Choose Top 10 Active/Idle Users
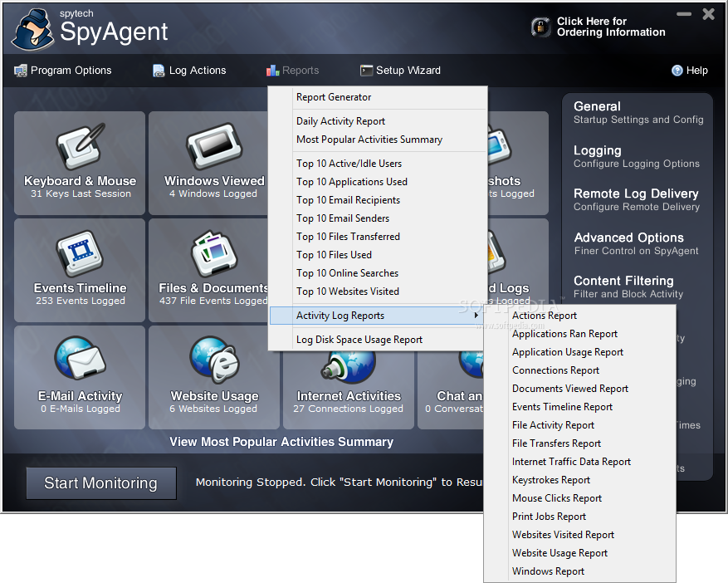 (x=378, y=164)
